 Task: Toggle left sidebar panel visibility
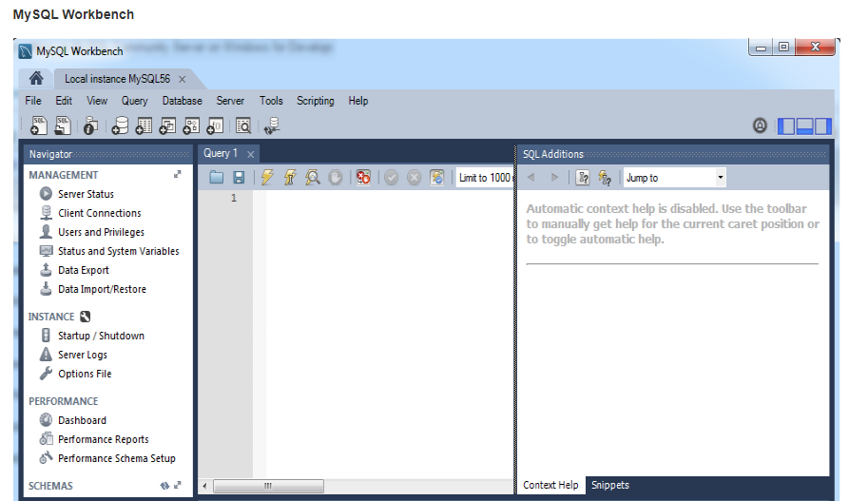[x=786, y=126]
